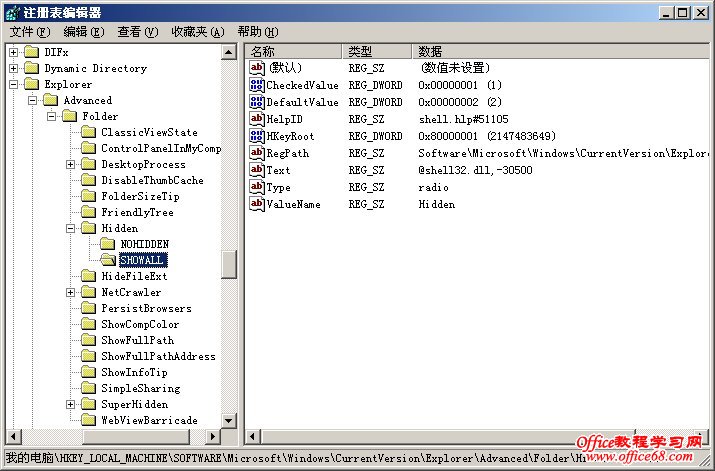The width and height of the screenshot is (715, 471).
Task: Expand the Dynamic Directory key
Action: point(14,68)
